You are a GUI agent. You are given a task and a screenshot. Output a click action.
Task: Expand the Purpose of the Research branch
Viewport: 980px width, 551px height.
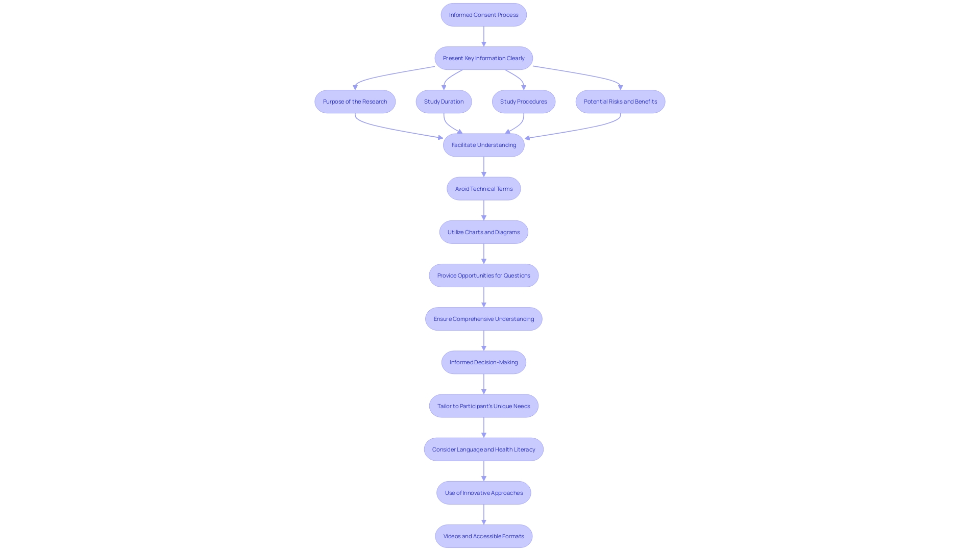click(355, 101)
